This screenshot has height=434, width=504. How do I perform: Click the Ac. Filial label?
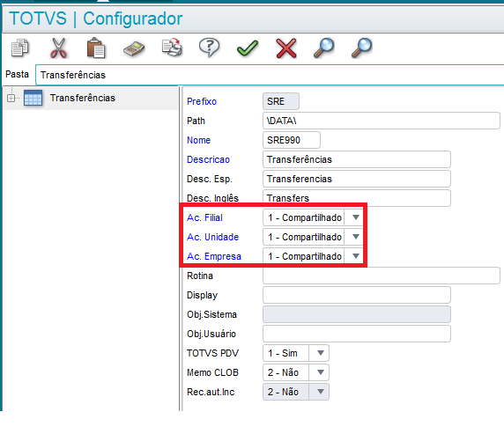point(204,217)
